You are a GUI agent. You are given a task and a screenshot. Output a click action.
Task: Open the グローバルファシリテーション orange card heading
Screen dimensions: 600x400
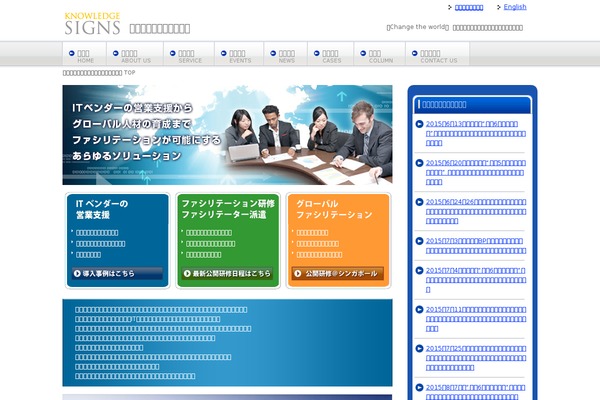pyautogui.click(x=334, y=209)
